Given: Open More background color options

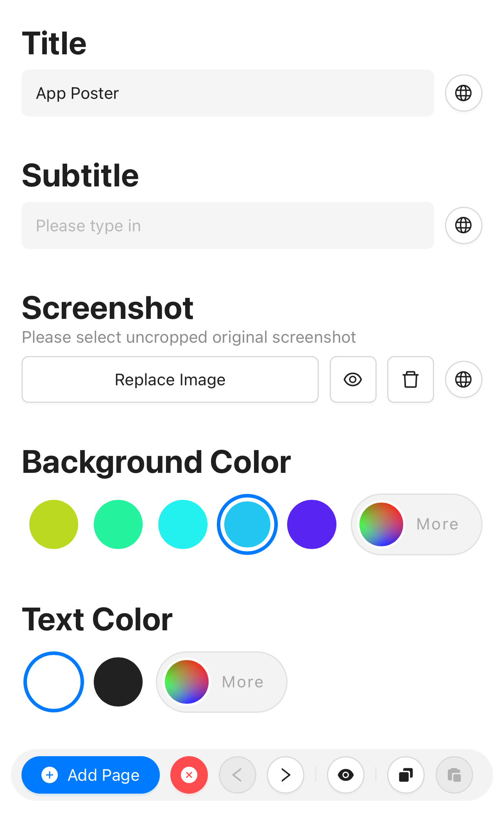Looking at the screenshot, I should pyautogui.click(x=416, y=524).
